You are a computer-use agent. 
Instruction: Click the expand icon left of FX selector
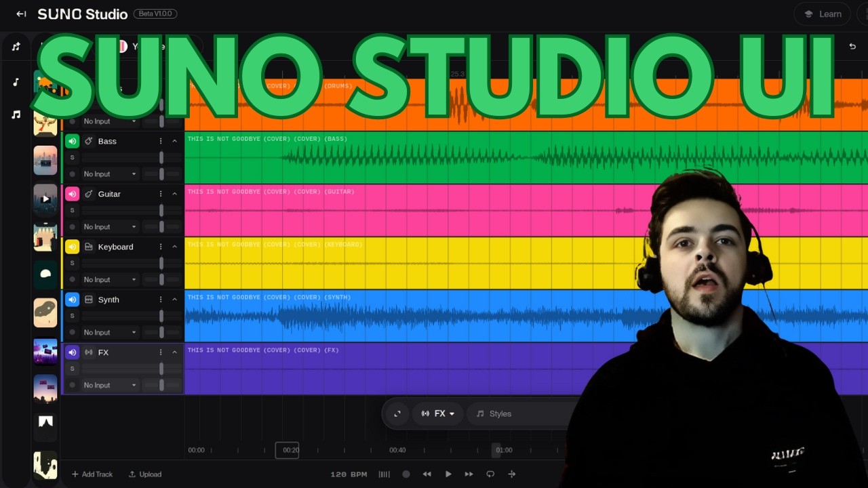[397, 413]
